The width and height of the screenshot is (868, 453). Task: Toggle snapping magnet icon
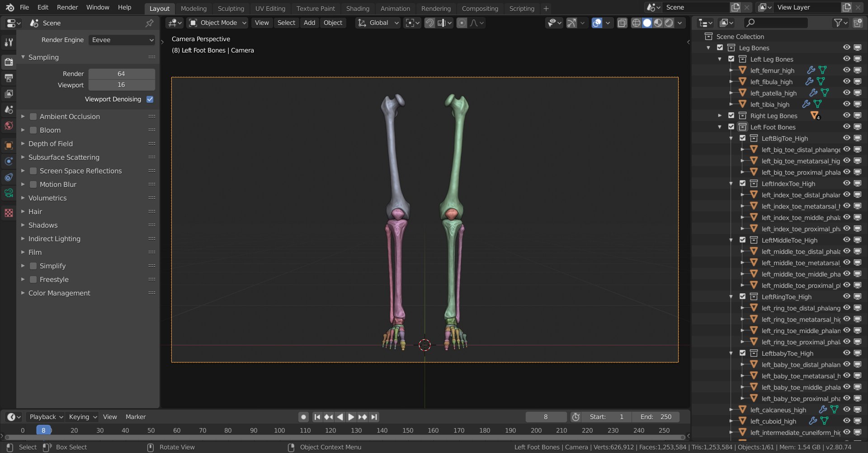pyautogui.click(x=429, y=23)
